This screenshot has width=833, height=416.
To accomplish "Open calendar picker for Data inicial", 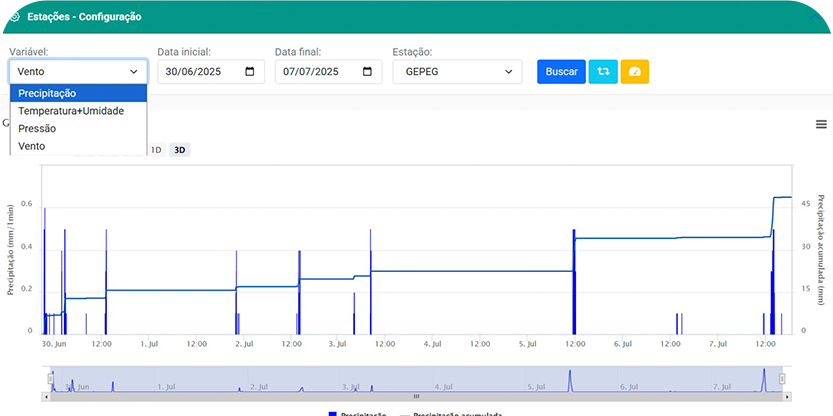I will (250, 72).
